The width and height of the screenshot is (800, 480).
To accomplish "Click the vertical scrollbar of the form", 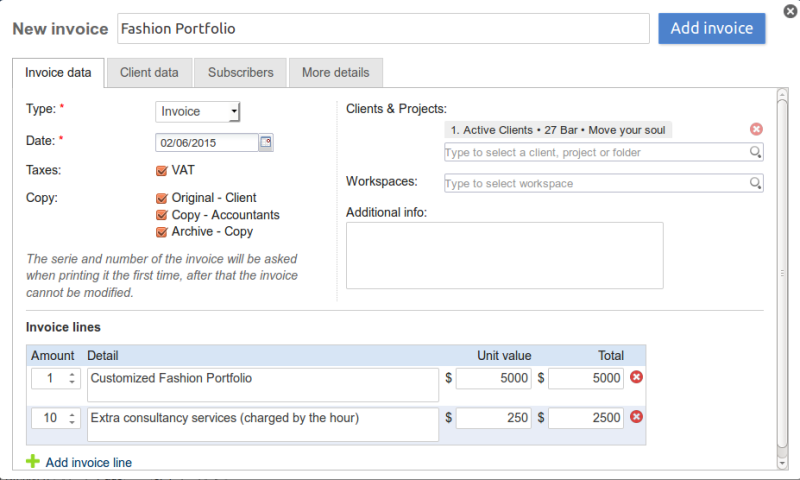I will point(782,278).
